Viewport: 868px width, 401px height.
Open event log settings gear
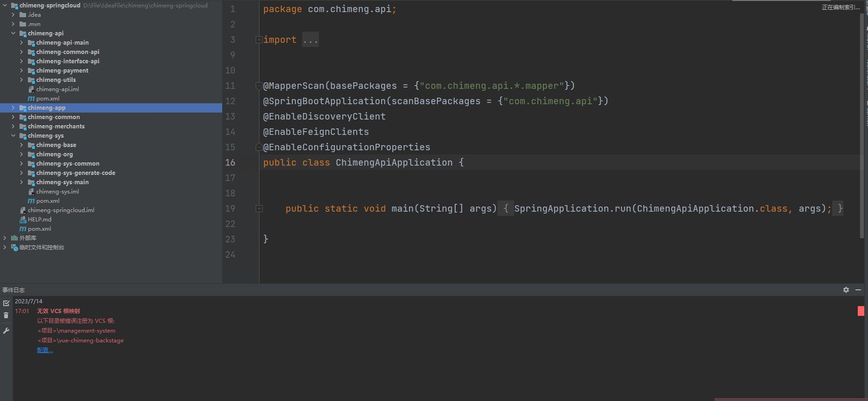[x=846, y=290]
